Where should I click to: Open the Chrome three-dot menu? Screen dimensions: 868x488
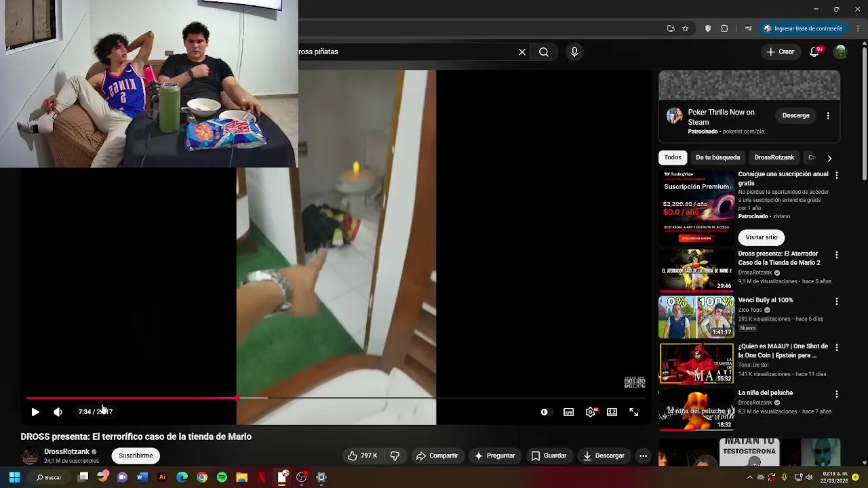pyautogui.click(x=859, y=28)
